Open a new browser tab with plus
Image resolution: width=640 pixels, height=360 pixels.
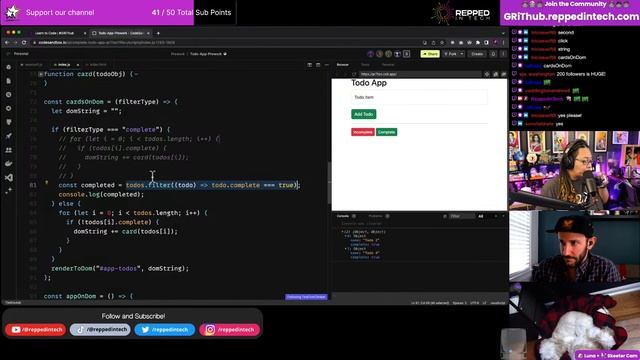pos(158,33)
